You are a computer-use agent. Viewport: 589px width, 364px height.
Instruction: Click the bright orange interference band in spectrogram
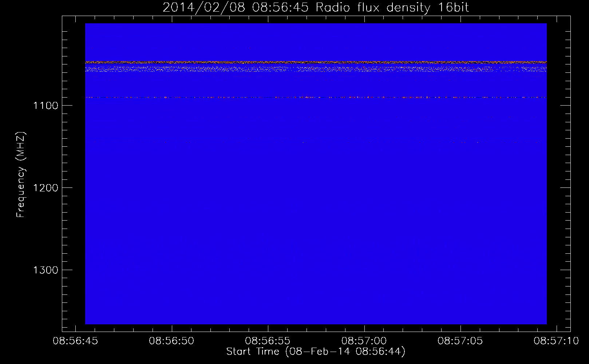(x=316, y=62)
